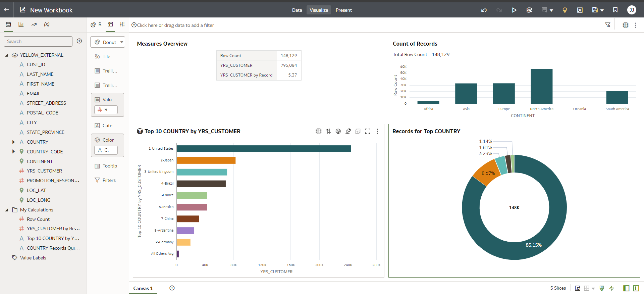644x294 pixels.
Task: Open Top 10 COUNTRY chart more-options menu
Action: [377, 131]
